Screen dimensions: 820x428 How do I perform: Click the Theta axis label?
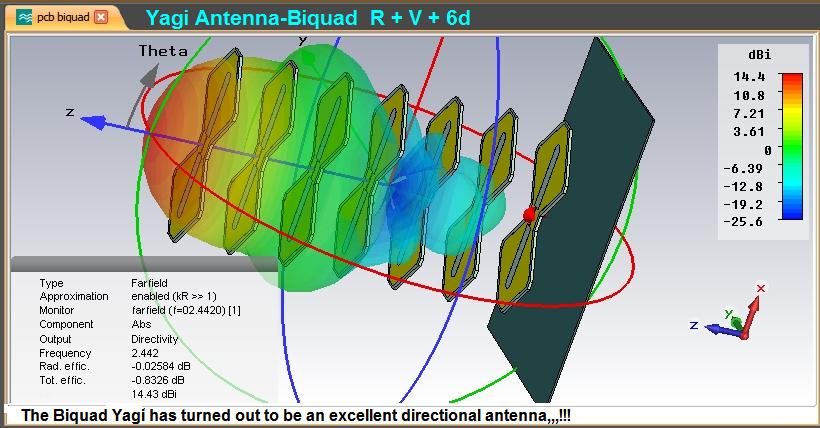pyautogui.click(x=163, y=51)
